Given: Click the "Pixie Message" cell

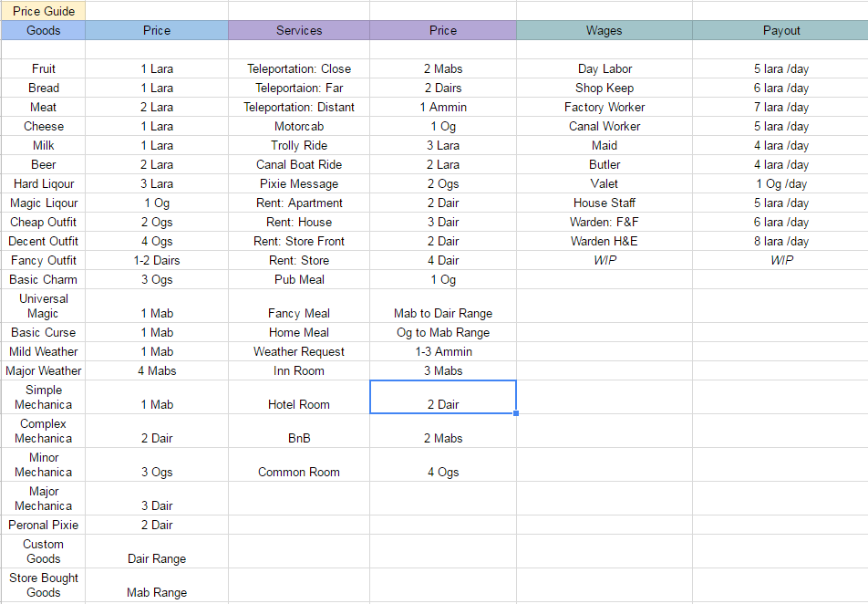Looking at the screenshot, I should 299,183.
